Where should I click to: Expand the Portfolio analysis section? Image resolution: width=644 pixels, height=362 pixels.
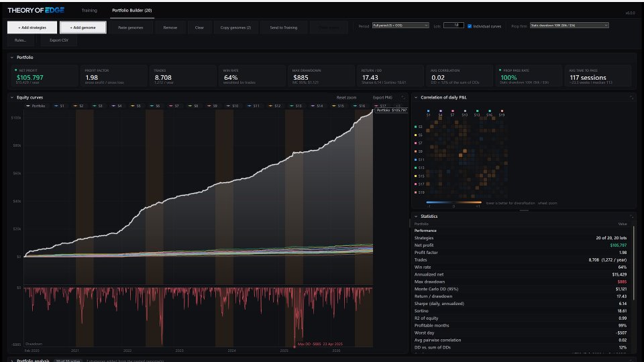[11, 361]
